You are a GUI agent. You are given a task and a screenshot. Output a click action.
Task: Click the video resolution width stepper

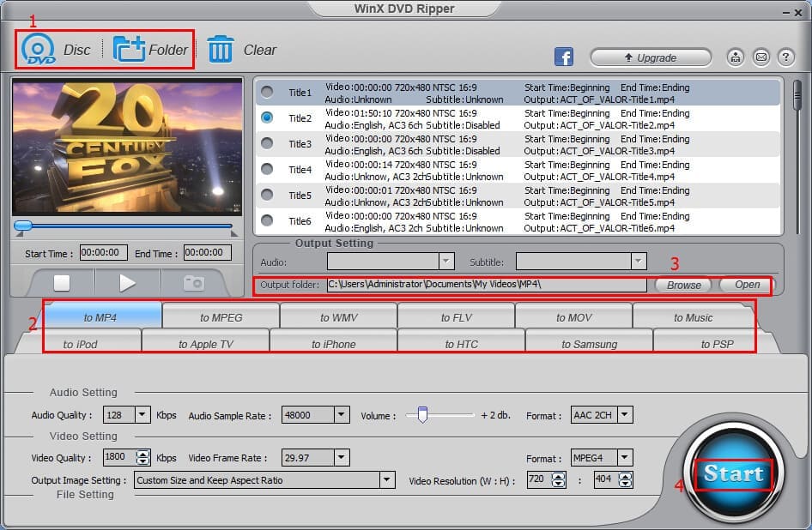tap(558, 479)
